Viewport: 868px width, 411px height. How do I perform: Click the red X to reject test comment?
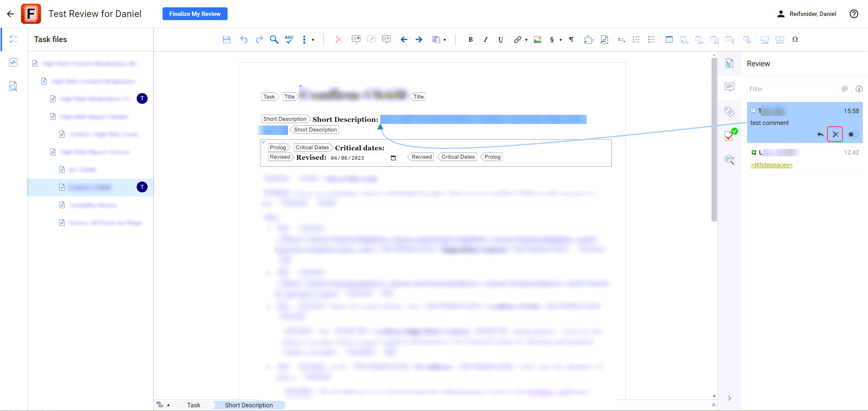[x=836, y=134]
